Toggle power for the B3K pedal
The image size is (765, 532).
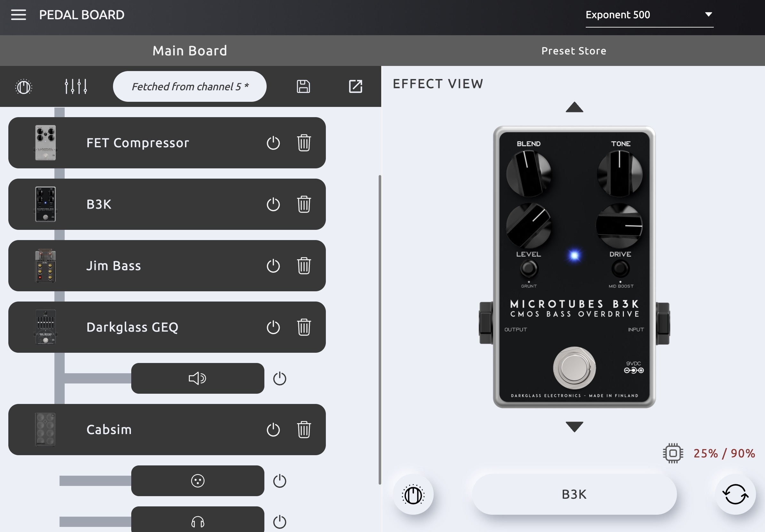pyautogui.click(x=273, y=204)
